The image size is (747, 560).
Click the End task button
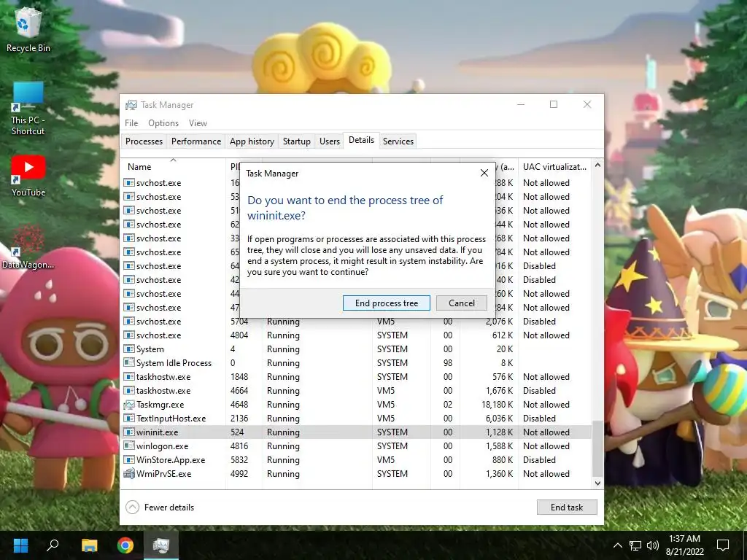click(567, 507)
